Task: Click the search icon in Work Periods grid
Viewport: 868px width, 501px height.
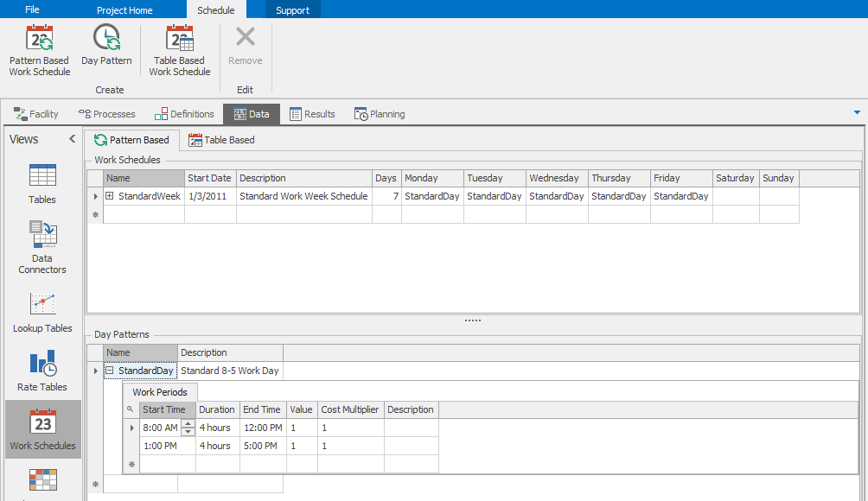Action: pos(131,409)
